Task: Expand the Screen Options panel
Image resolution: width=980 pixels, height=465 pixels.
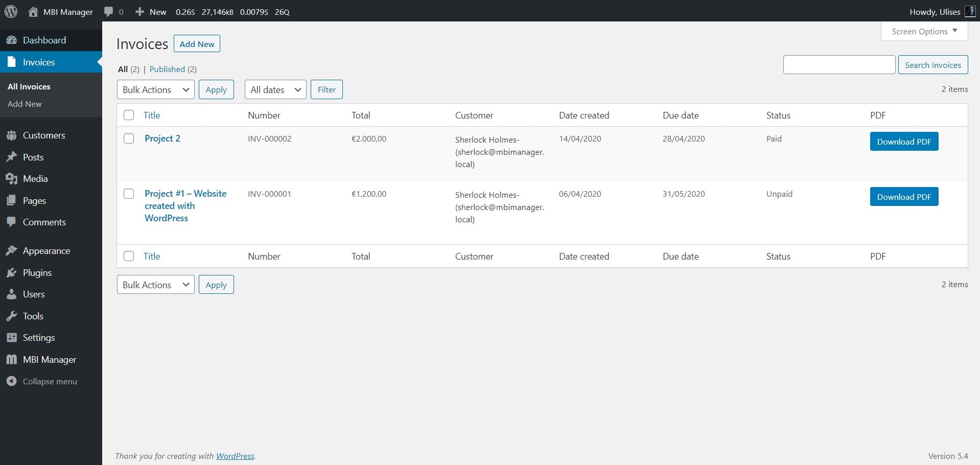Action: 924,31
